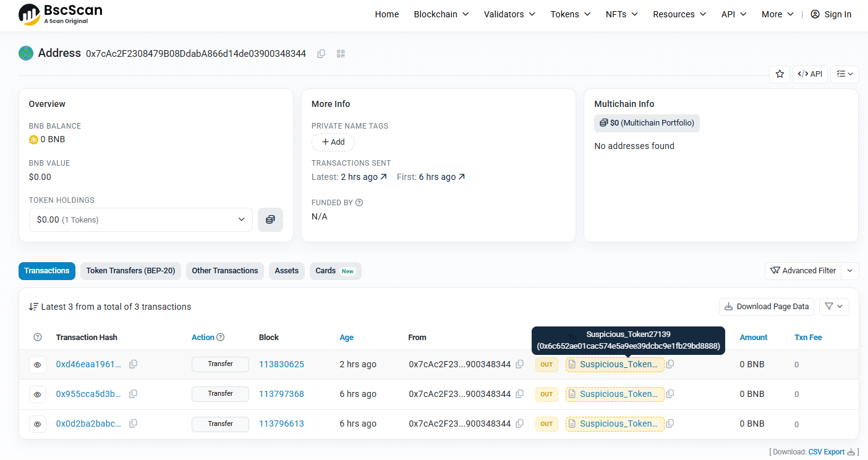This screenshot has width=868, height=460.
Task: Add address to watch list star
Action: pos(780,74)
